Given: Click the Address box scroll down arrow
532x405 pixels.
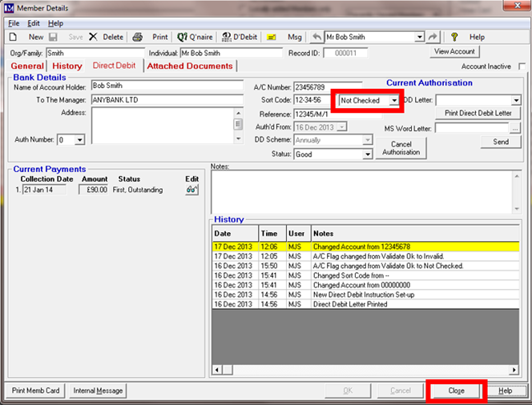Looking at the screenshot, I should [239, 138].
